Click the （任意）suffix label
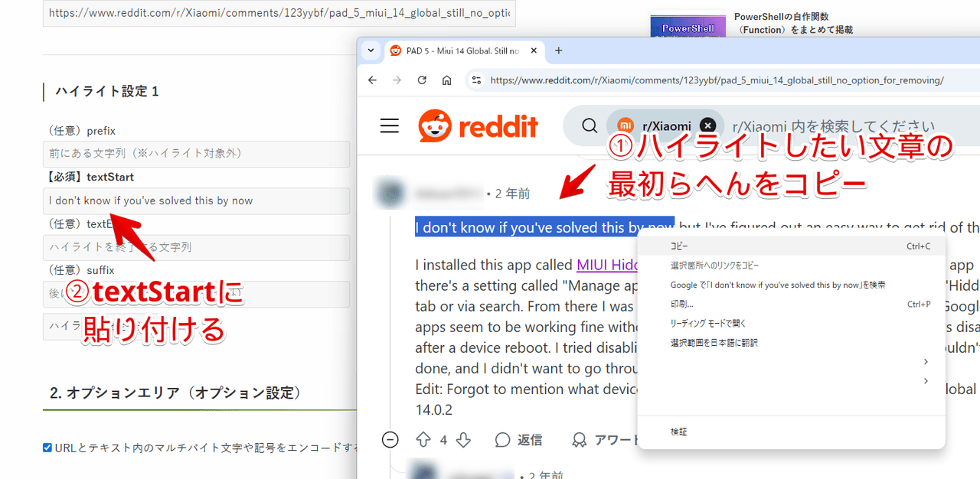 [x=80, y=270]
